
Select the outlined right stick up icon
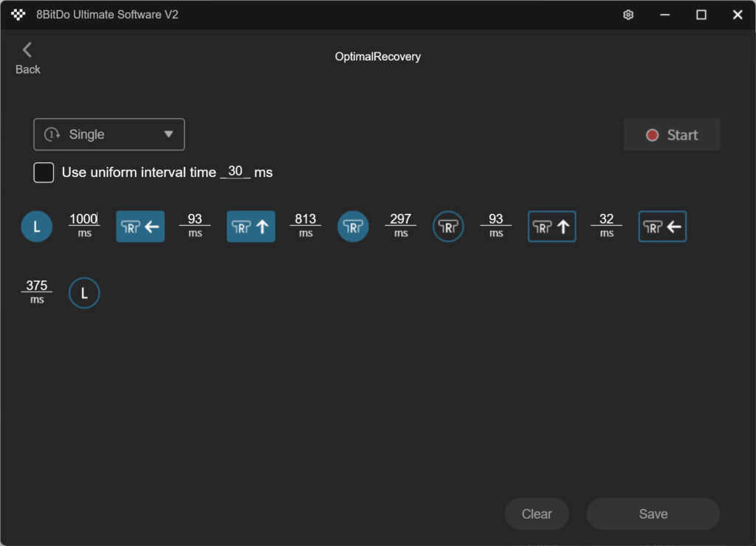click(x=551, y=227)
